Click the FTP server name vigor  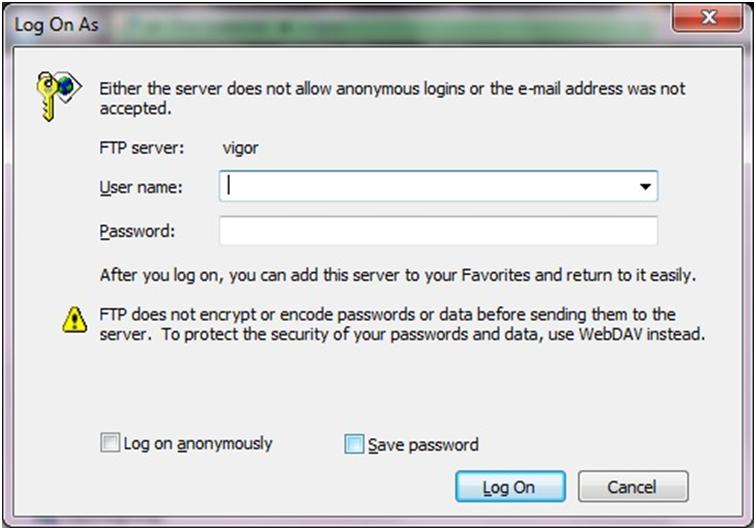coord(240,149)
